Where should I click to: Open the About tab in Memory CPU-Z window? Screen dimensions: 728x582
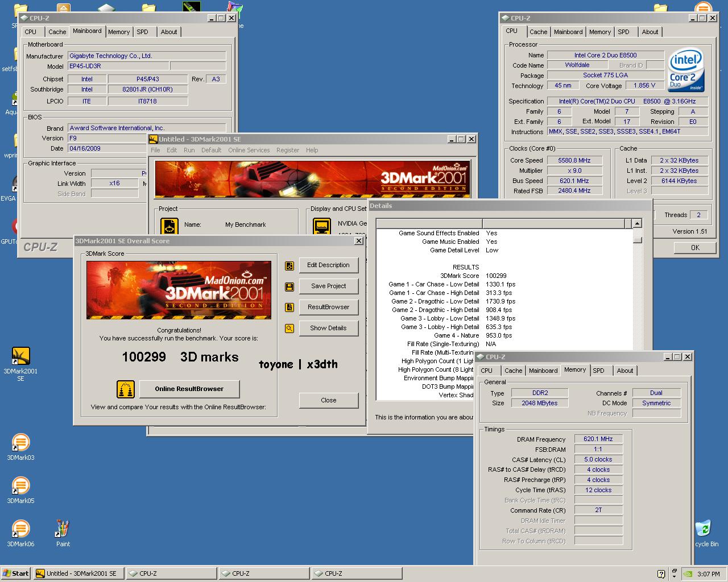click(624, 371)
